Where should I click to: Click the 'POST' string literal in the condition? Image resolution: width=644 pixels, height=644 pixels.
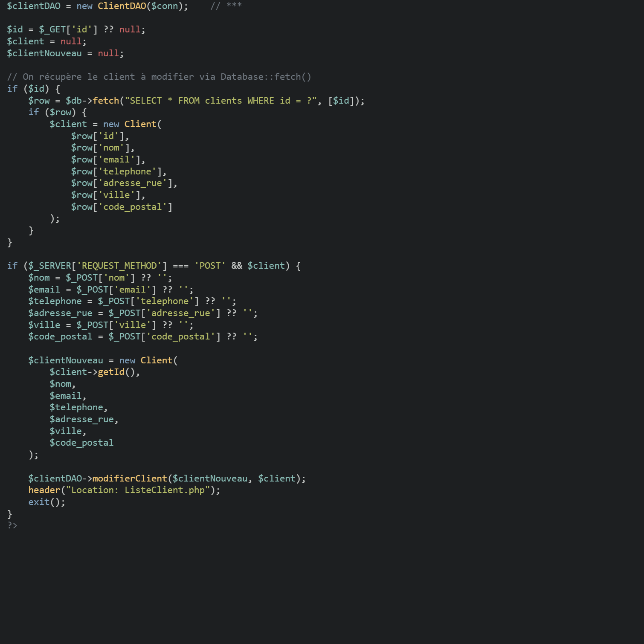210,266
